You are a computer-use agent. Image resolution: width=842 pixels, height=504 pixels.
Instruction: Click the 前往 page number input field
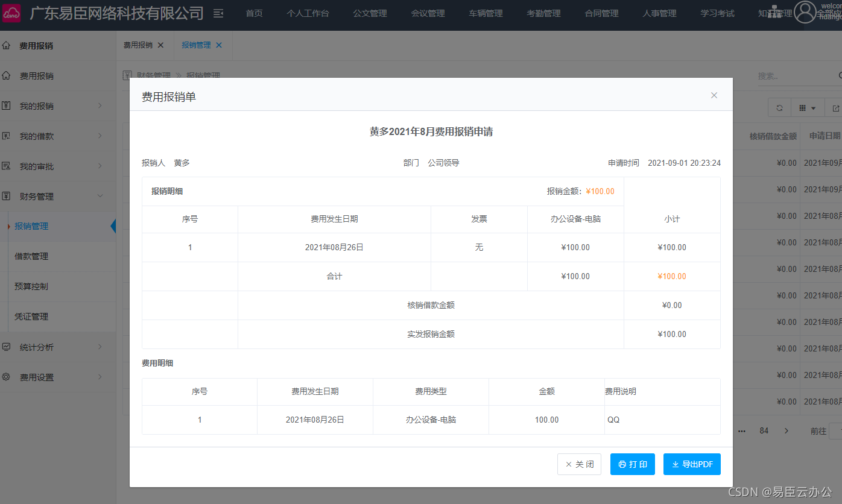836,430
